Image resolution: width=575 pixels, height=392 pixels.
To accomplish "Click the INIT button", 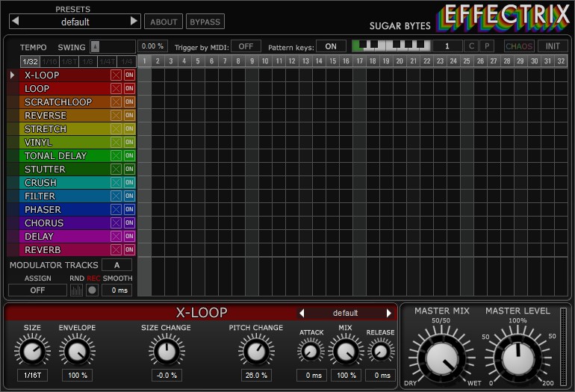I will click(x=553, y=46).
